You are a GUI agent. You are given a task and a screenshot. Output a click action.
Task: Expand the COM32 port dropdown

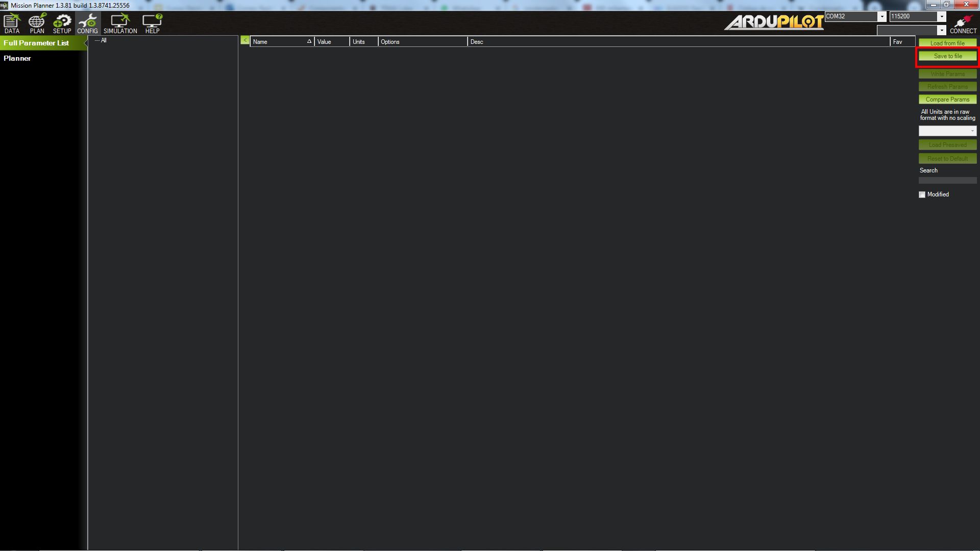pyautogui.click(x=881, y=16)
